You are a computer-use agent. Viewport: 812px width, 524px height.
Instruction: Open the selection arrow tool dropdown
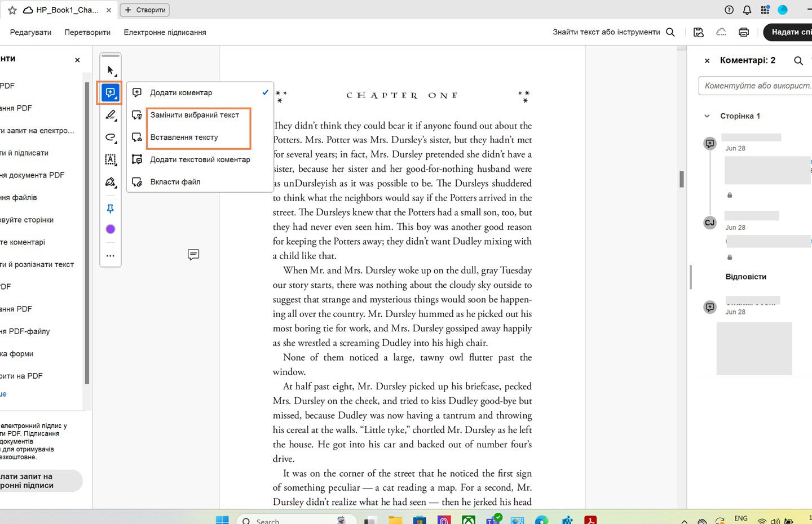pos(111,70)
